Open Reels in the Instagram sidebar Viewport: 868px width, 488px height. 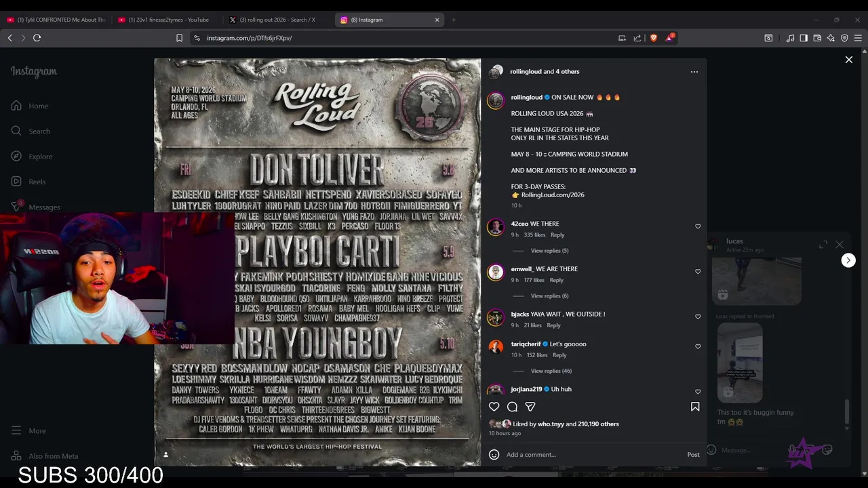coord(28,182)
